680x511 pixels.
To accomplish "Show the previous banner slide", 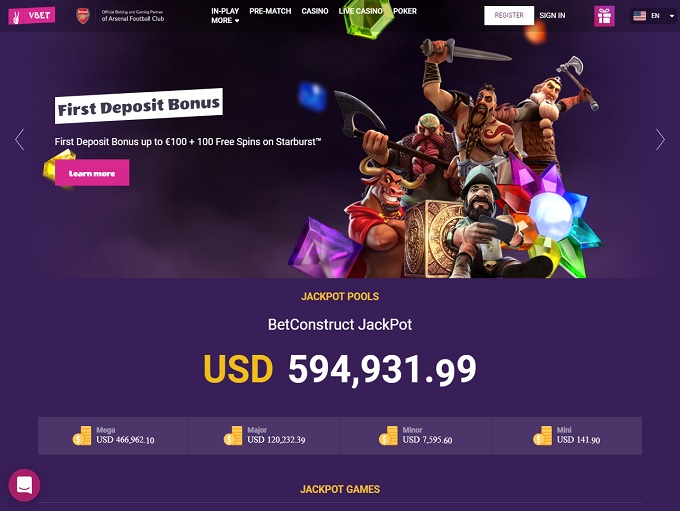I will coord(20,140).
